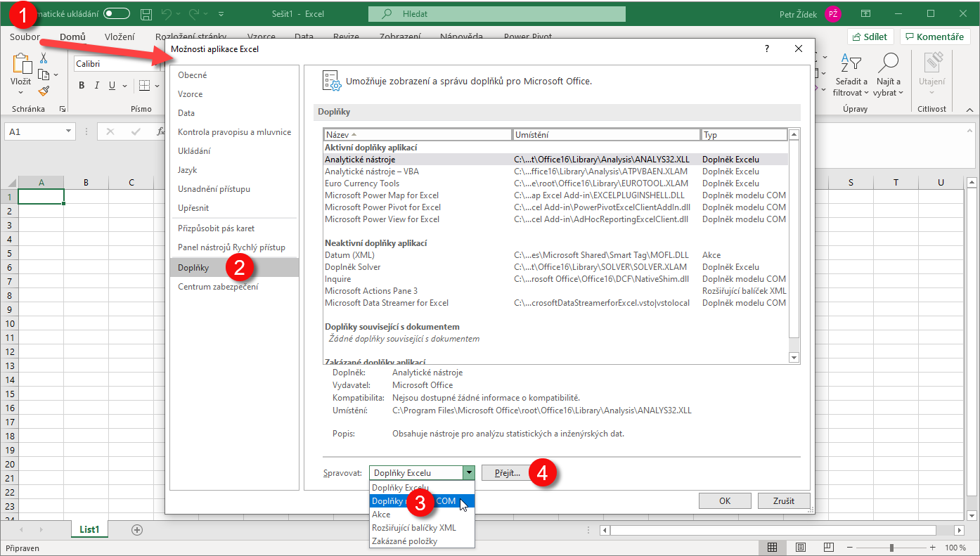This screenshot has height=556, width=980.
Task: Choose Zakázané položky option
Action: point(422,541)
